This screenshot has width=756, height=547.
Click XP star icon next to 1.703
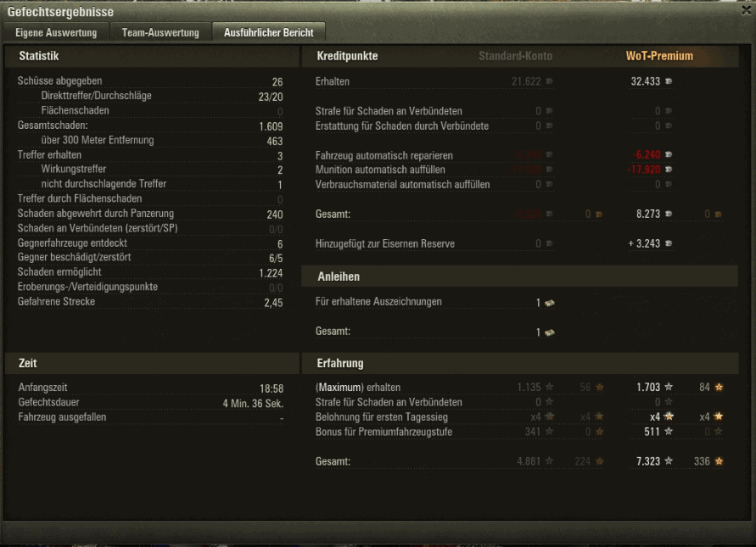(669, 387)
